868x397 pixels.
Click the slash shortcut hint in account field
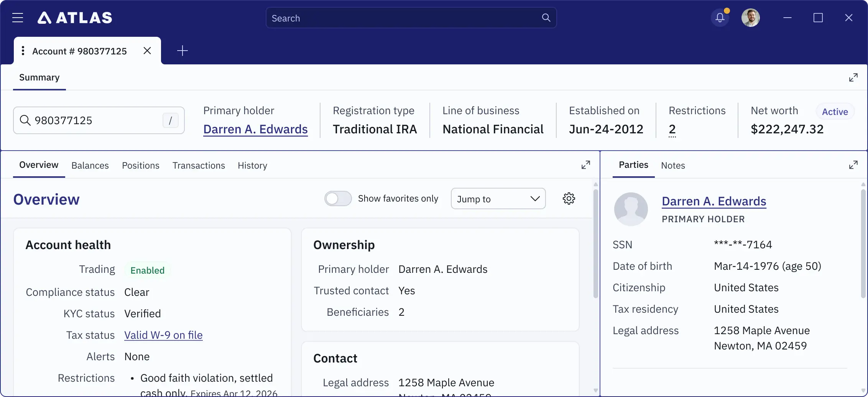170,120
